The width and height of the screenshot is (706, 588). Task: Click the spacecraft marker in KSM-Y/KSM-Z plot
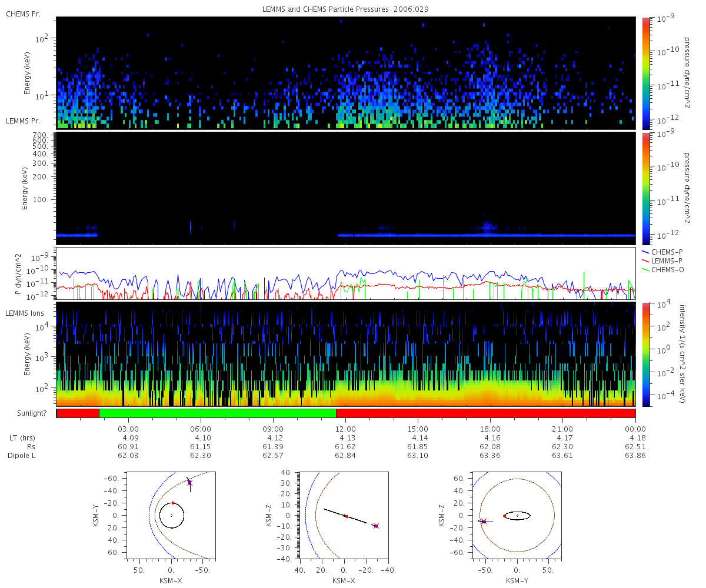coord(484,522)
